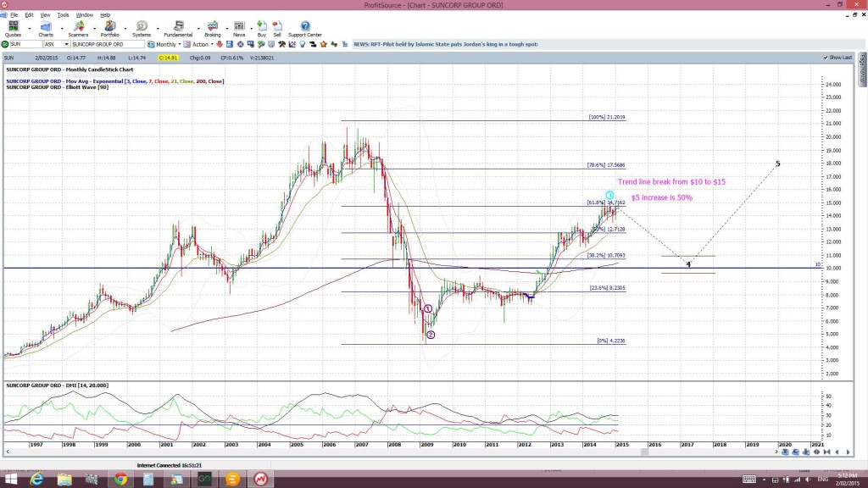This screenshot has height=488, width=868.
Task: Open the Tools menu
Action: [x=63, y=15]
